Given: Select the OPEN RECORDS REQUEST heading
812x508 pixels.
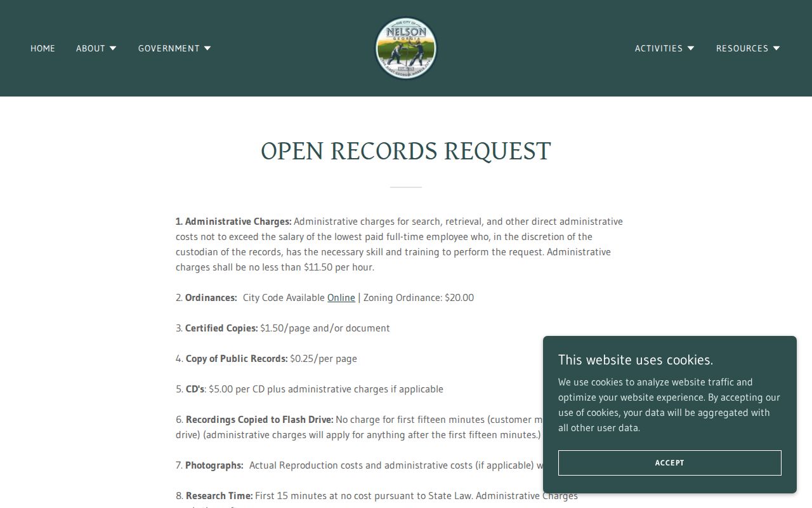Looking at the screenshot, I should 406,151.
